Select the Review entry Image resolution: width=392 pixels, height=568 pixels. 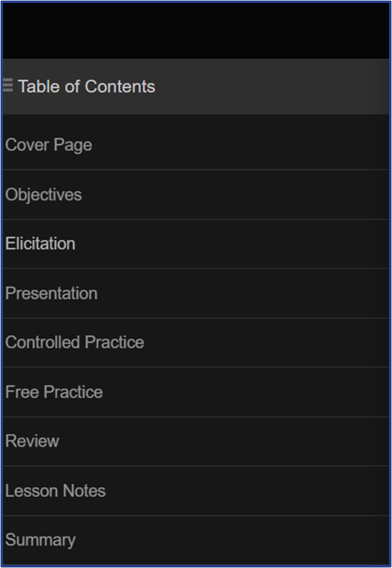click(32, 441)
